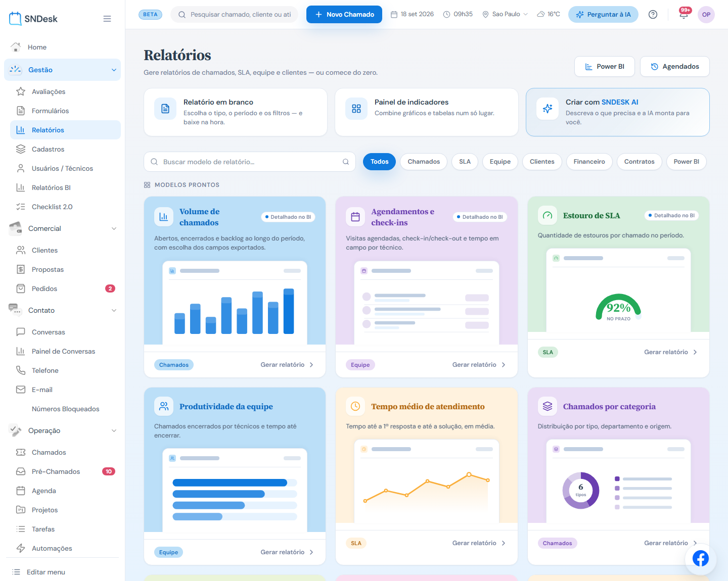728x581 pixels.
Task: Gerar relatório for Estouro de SLA
Action: tap(670, 352)
